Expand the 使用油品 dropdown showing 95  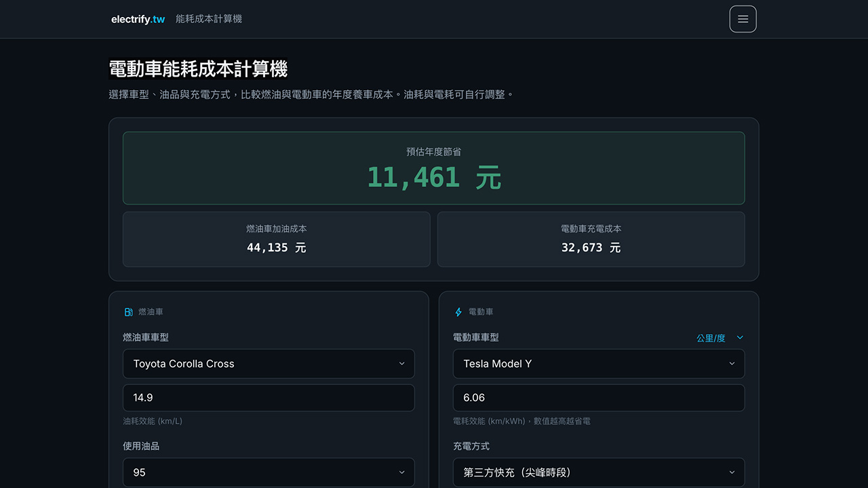click(x=269, y=472)
